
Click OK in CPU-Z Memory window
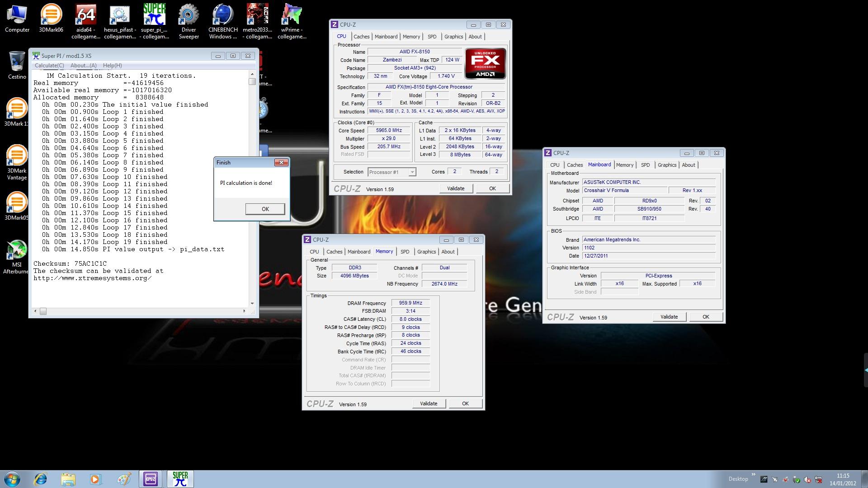(x=465, y=404)
